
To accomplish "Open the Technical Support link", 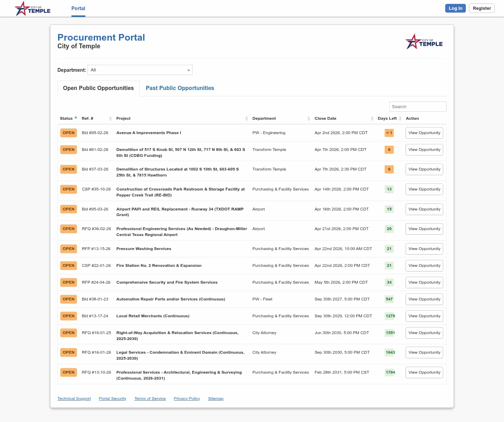I will pyautogui.click(x=74, y=399).
